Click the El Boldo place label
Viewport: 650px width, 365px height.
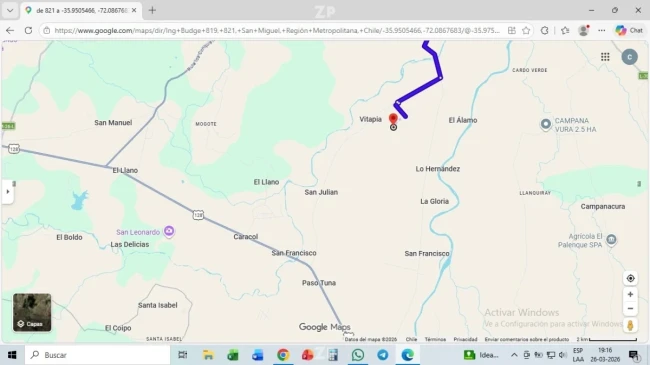pyautogui.click(x=69, y=237)
